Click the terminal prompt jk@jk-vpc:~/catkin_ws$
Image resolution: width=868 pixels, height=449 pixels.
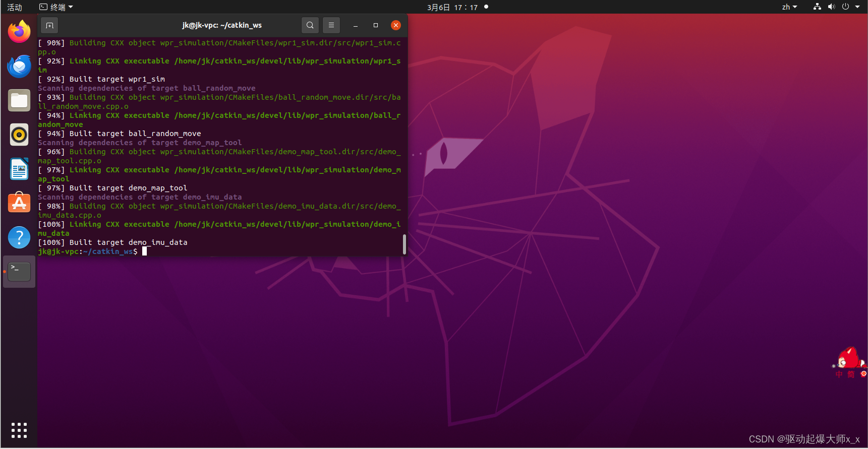point(88,251)
